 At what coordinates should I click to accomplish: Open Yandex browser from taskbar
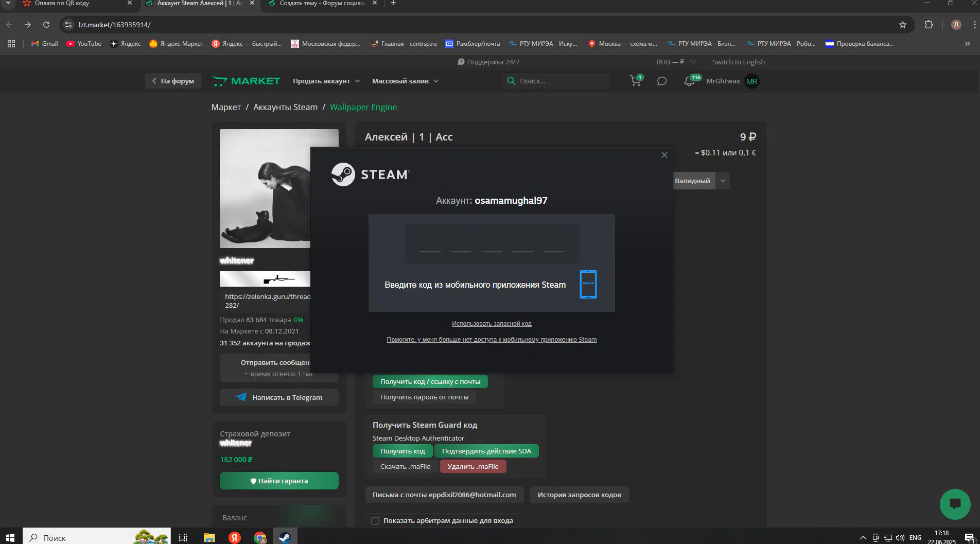235,537
